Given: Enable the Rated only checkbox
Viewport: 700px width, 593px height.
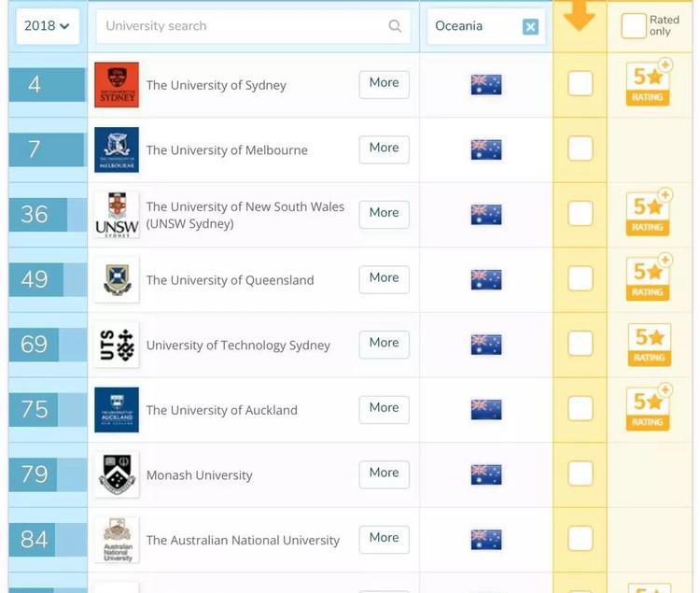Looking at the screenshot, I should 634,26.
